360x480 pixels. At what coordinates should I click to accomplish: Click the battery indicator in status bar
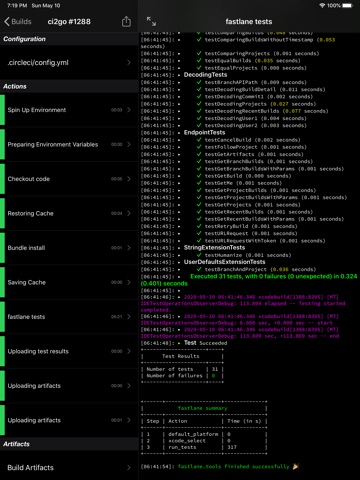click(347, 6)
